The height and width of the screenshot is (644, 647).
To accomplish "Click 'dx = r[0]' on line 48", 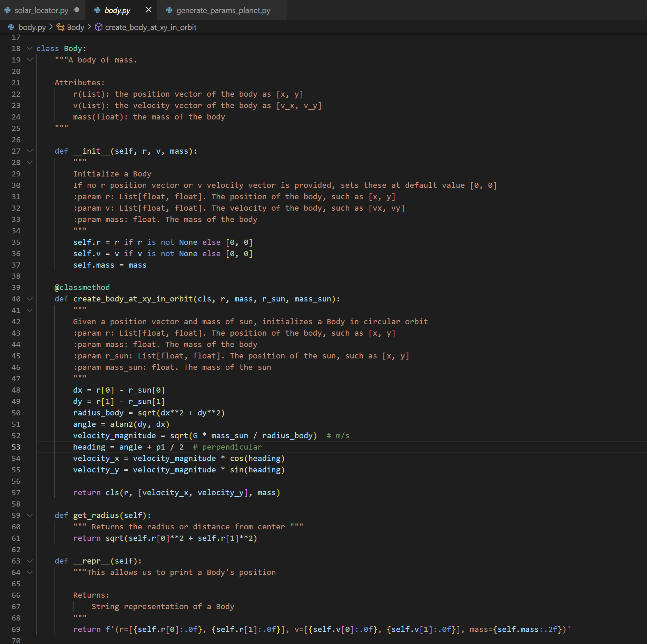I will click(x=94, y=390).
